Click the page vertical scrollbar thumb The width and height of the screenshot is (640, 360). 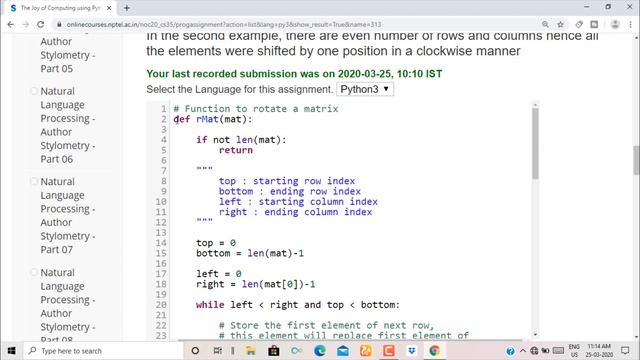636,160
